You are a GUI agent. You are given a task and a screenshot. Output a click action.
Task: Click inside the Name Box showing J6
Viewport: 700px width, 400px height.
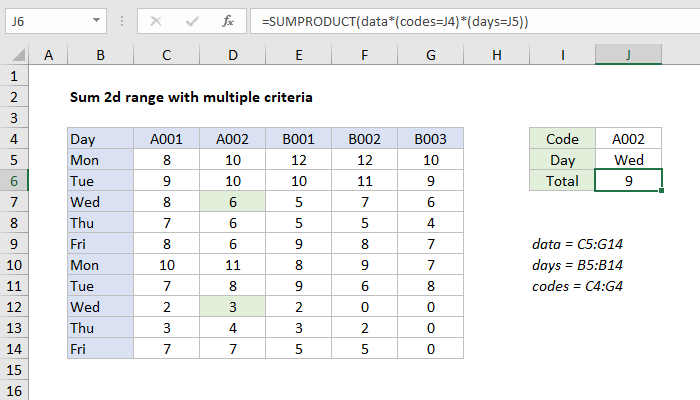coord(50,21)
